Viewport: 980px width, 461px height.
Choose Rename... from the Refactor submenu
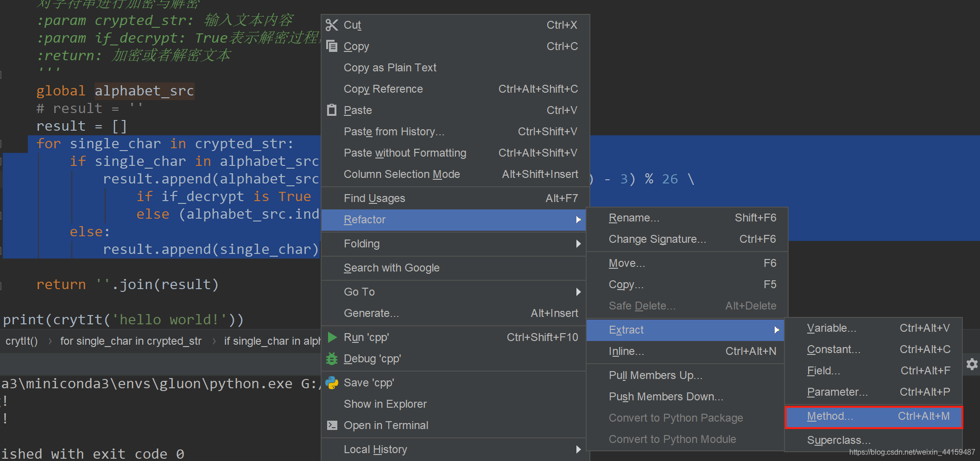click(687, 218)
